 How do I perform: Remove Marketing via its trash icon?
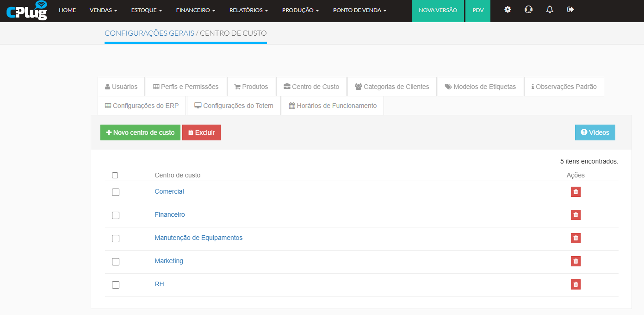(576, 261)
